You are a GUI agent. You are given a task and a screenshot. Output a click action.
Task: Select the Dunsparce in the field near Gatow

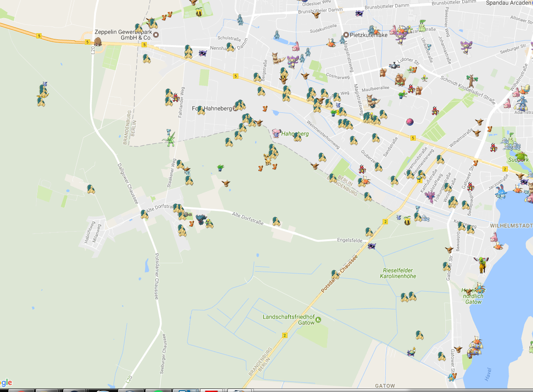[x=412, y=352]
